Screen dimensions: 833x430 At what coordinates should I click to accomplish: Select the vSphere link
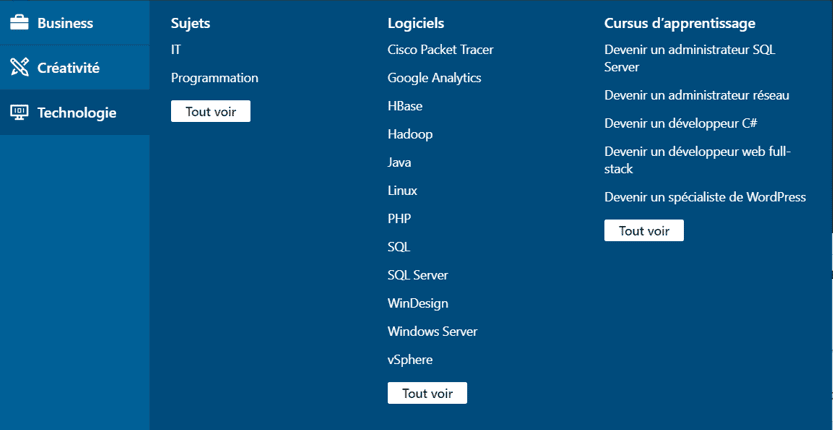coord(410,360)
